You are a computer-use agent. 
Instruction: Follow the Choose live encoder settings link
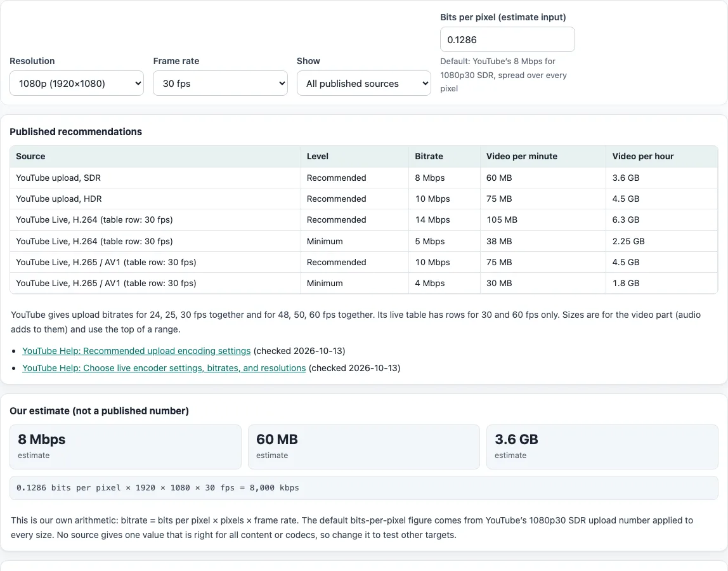pyautogui.click(x=164, y=368)
